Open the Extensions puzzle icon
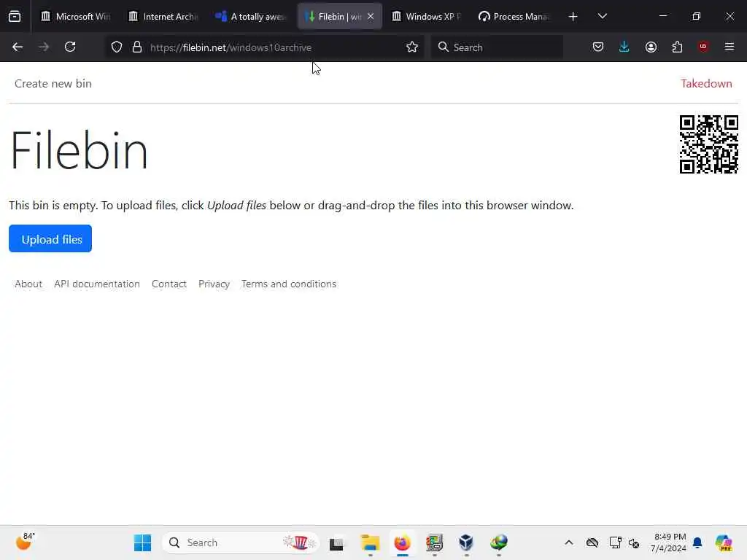This screenshot has height=560, width=747. (x=677, y=47)
